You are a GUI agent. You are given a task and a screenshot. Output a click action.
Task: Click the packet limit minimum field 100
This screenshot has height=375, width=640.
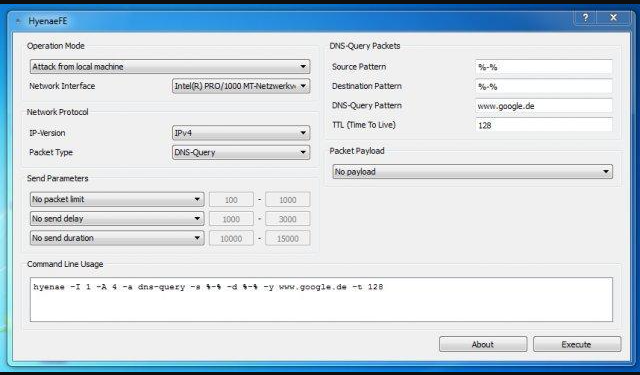(x=231, y=200)
